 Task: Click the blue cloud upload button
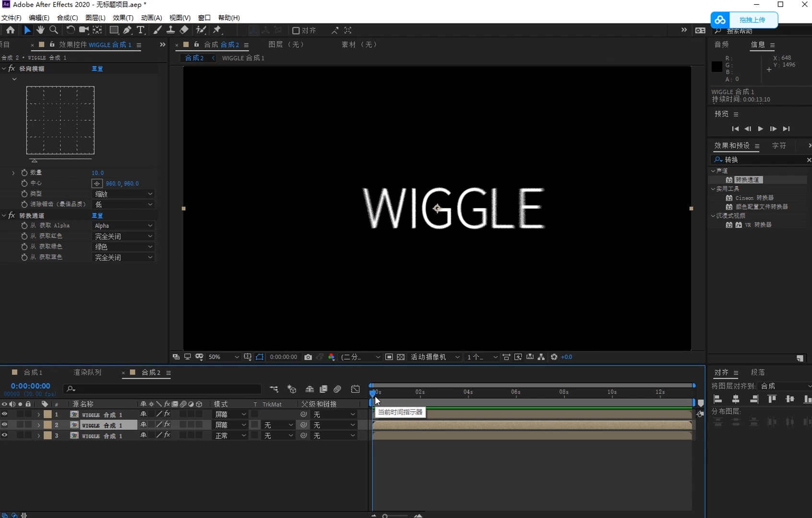click(x=744, y=20)
